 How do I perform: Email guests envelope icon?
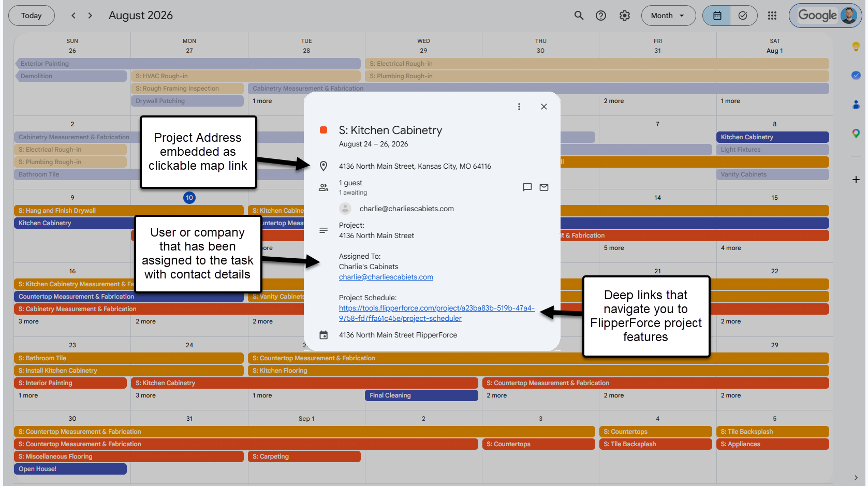click(x=544, y=187)
